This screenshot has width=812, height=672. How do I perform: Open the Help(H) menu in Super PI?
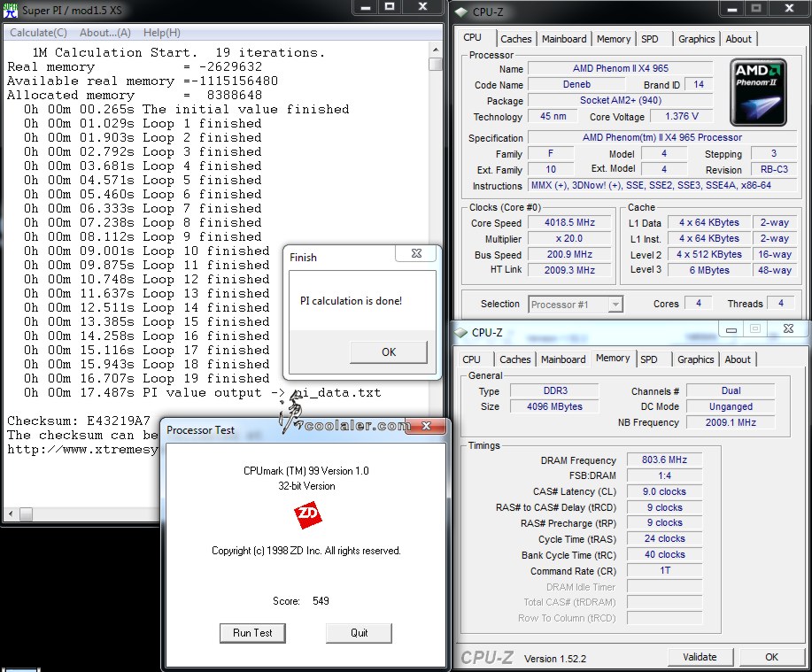coord(162,33)
